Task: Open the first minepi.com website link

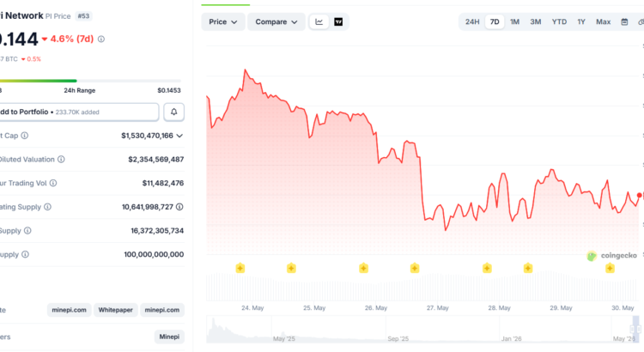Action: (69, 310)
